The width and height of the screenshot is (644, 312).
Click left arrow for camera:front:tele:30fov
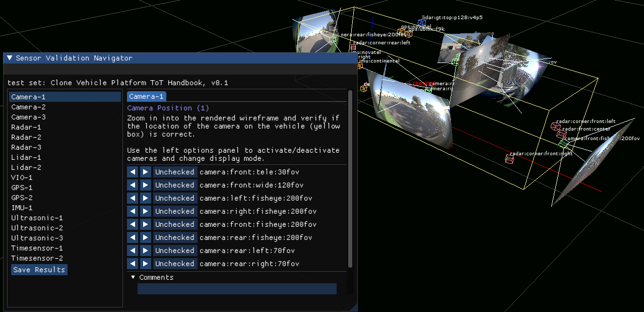click(x=133, y=172)
